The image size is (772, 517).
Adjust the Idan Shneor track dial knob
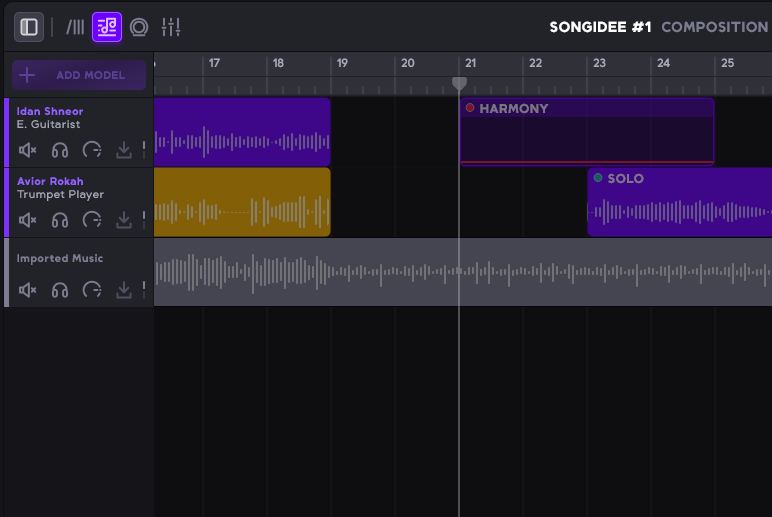(92, 150)
